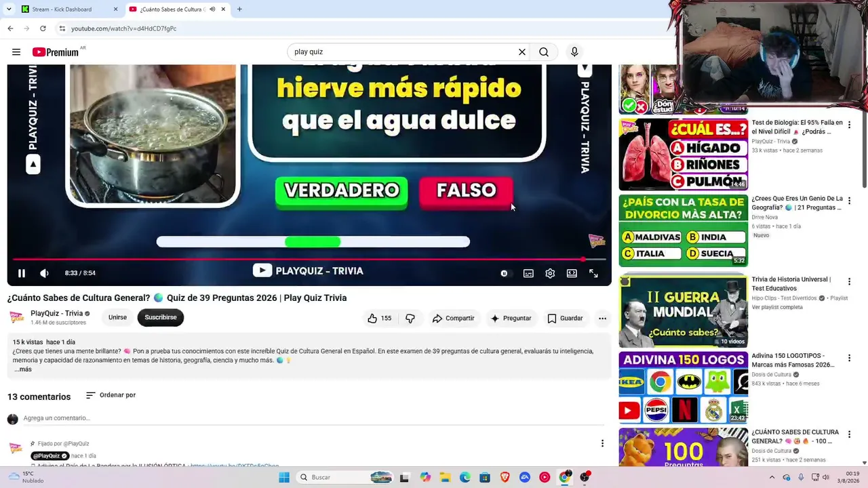Expand the video description with ...más
Image resolution: width=868 pixels, height=488 pixels.
[23, 369]
